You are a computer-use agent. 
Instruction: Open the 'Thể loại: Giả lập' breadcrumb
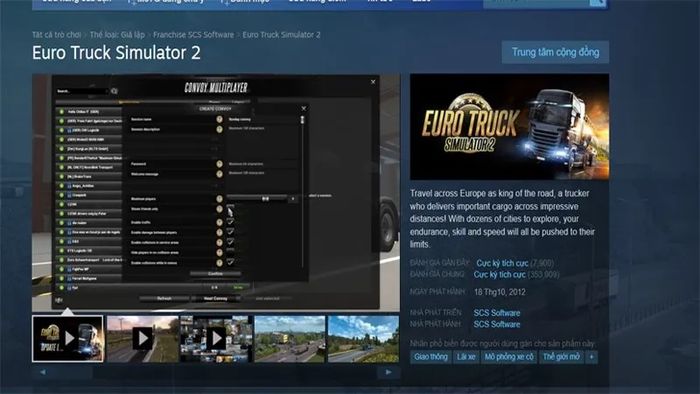coord(117,34)
